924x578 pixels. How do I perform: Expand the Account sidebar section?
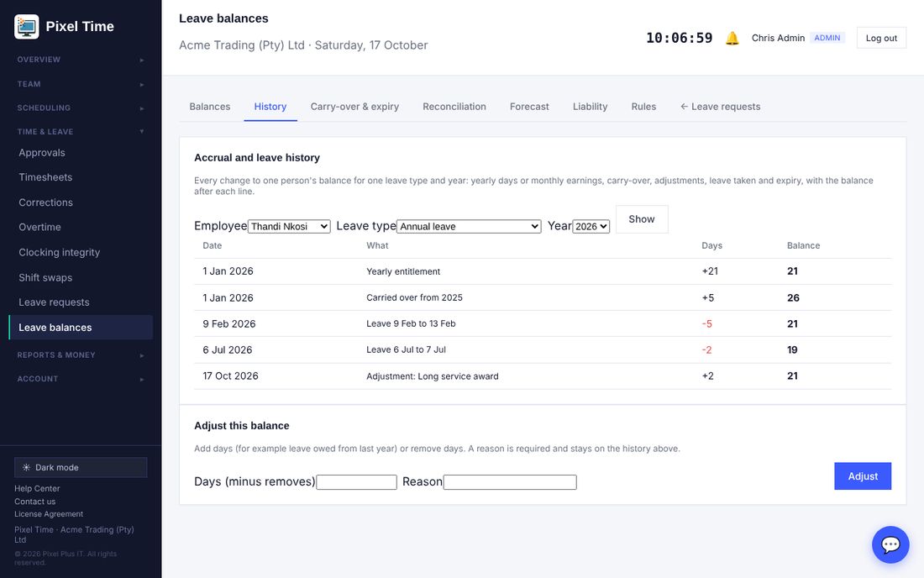(x=81, y=379)
